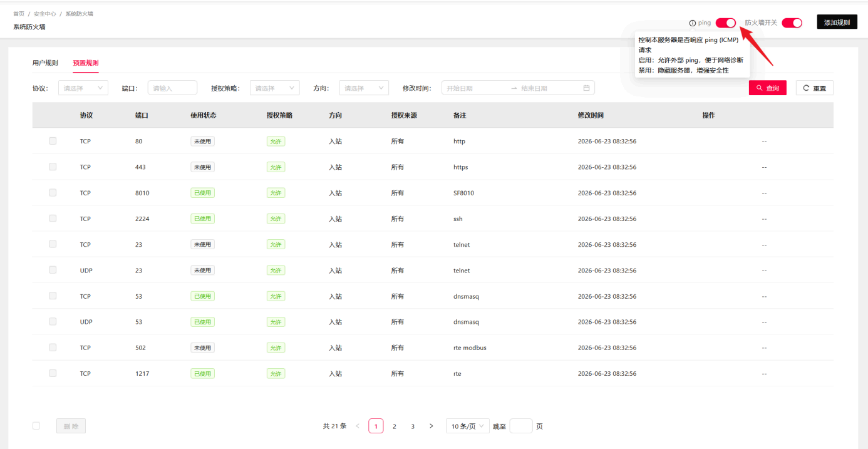Check the box for TCP port 80 row

53,141
